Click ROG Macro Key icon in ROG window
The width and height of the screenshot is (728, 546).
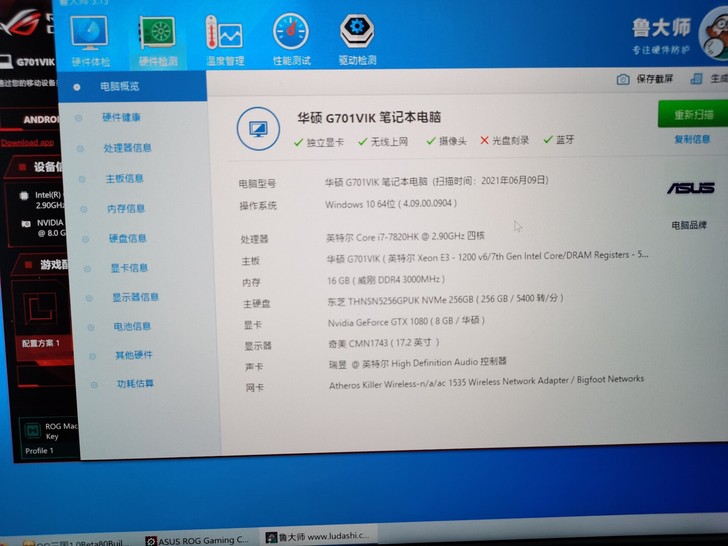32,430
